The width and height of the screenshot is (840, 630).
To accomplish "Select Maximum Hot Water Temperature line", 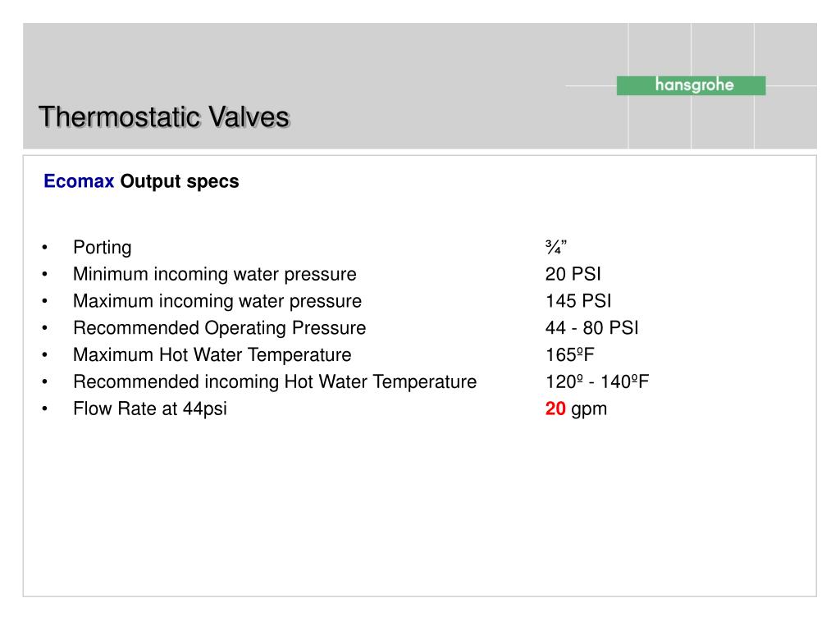I will pyautogui.click(x=212, y=354).
